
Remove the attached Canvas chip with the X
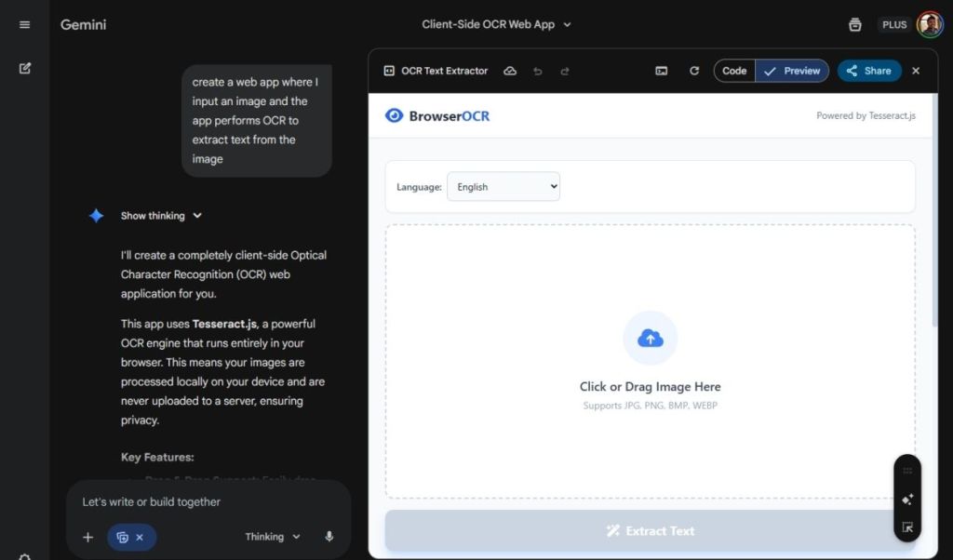[141, 537]
